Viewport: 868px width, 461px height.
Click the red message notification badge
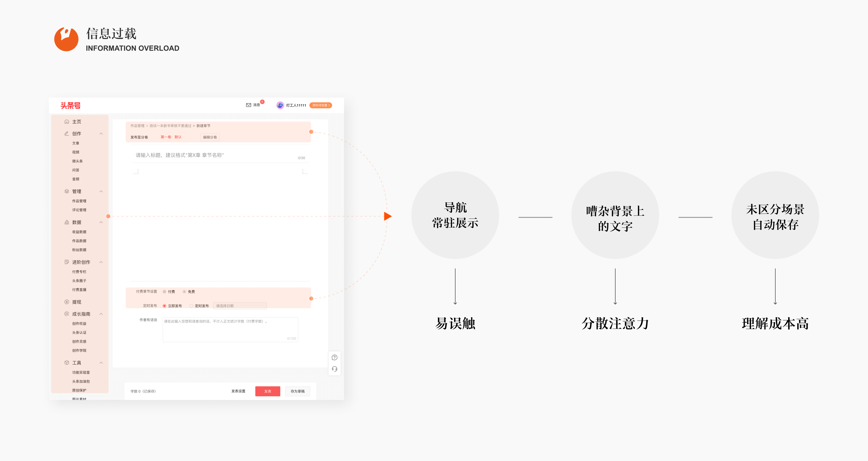point(262,102)
